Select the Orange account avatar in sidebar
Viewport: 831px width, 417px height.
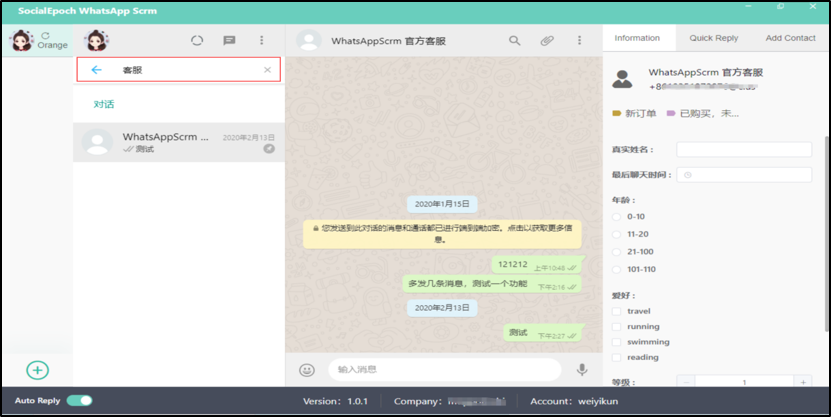(x=22, y=40)
